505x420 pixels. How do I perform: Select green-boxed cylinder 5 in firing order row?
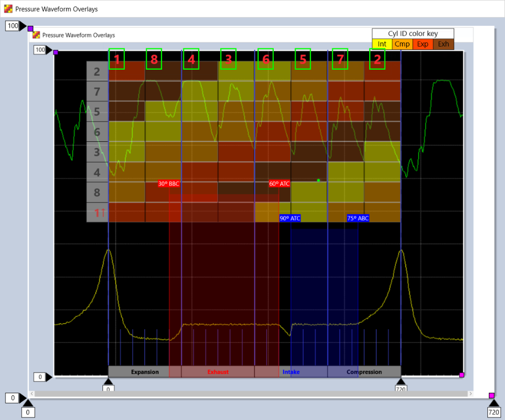302,59
